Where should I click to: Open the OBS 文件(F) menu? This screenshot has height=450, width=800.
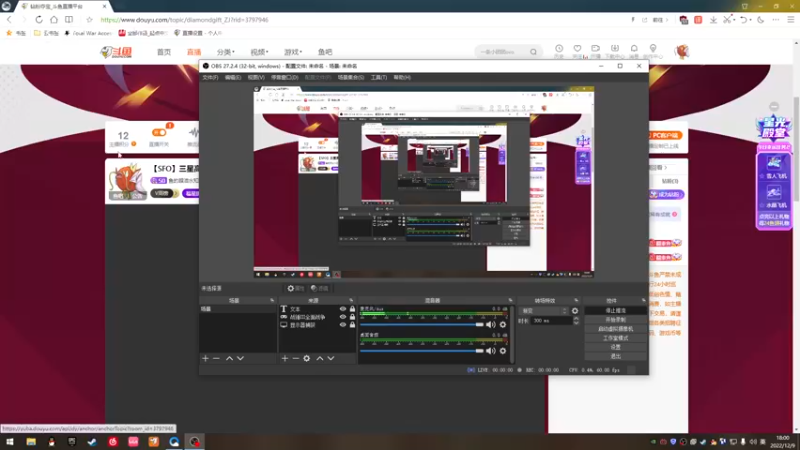pos(210,78)
